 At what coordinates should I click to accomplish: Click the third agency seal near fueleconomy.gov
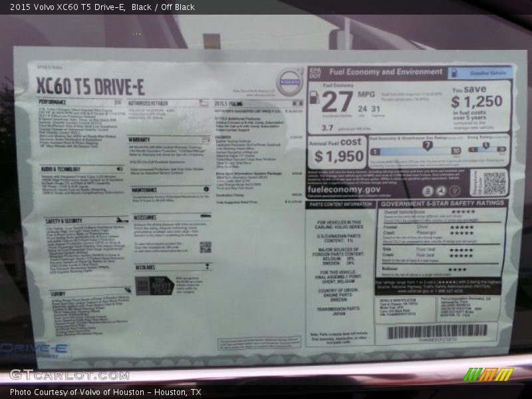[454, 191]
